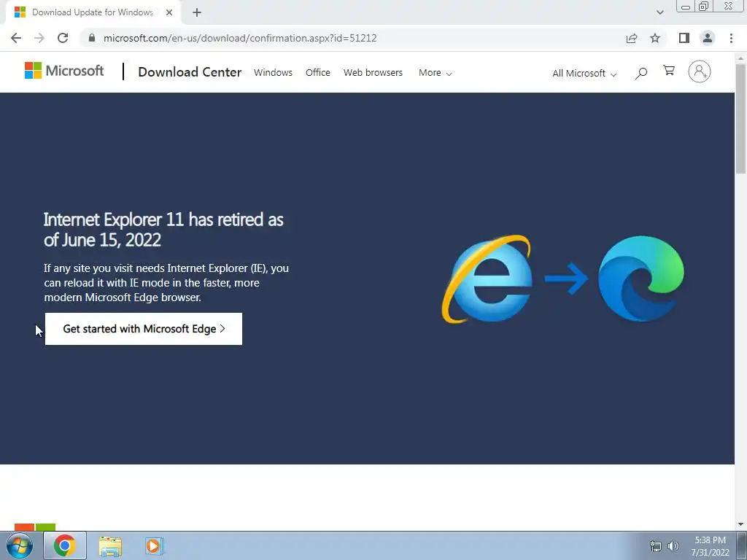The image size is (747, 560).
Task: Go to Download Center home link
Action: tap(190, 72)
